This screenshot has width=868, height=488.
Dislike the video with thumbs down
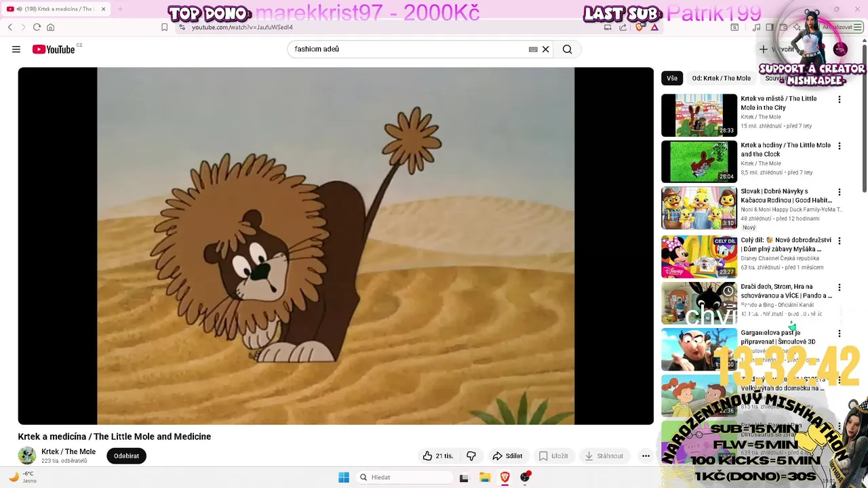(471, 456)
